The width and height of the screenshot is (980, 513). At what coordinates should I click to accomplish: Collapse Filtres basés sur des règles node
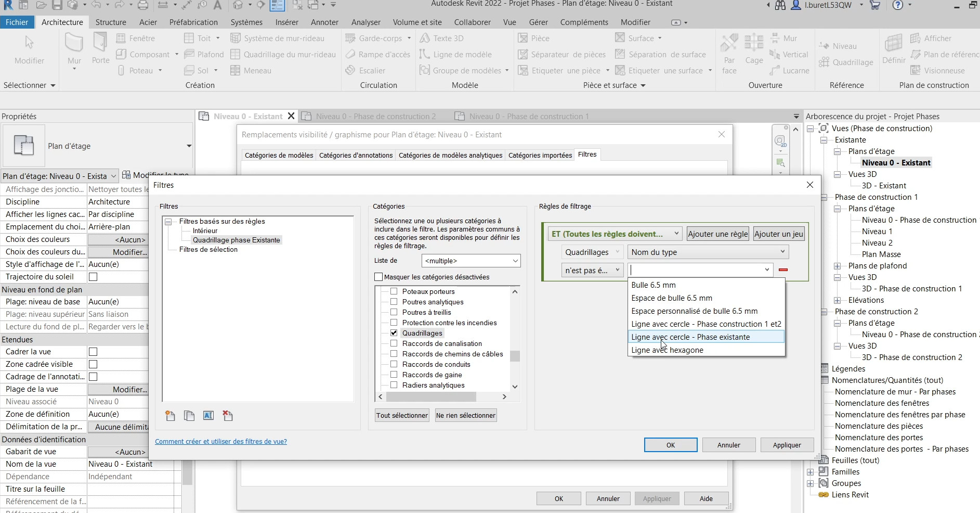[x=168, y=222]
